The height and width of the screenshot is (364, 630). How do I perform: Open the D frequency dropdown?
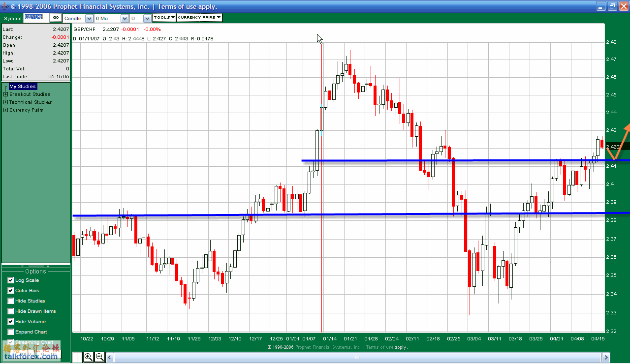[147, 18]
